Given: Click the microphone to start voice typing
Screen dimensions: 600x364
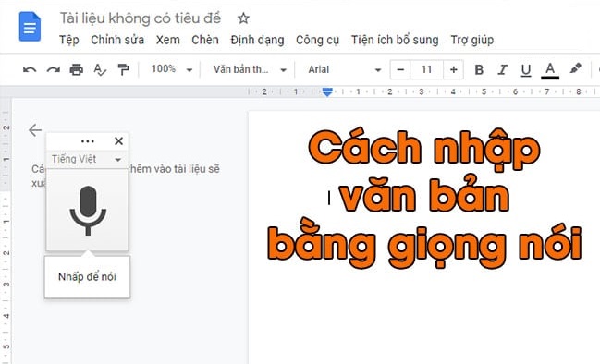Looking at the screenshot, I should pyautogui.click(x=88, y=211).
